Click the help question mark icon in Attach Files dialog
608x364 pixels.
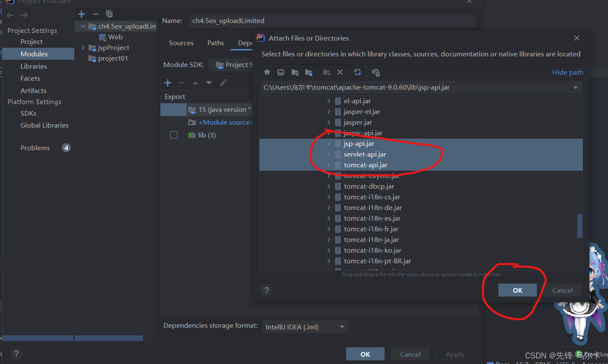point(266,290)
